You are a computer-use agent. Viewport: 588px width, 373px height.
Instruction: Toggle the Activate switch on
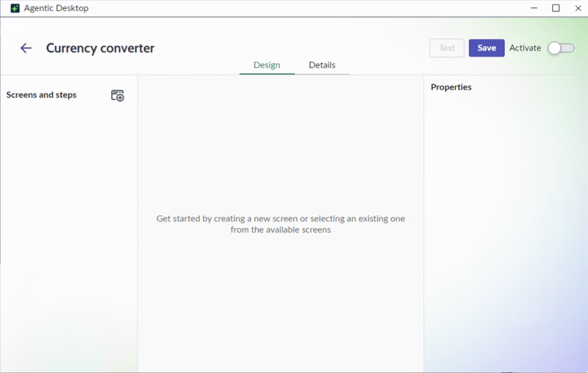(561, 48)
